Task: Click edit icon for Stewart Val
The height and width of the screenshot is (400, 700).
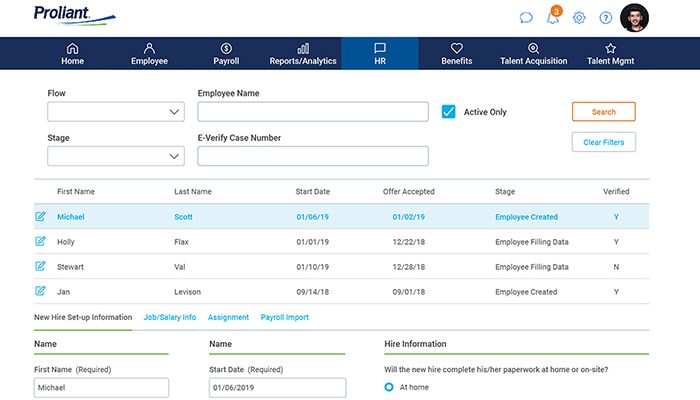Action: [x=41, y=266]
